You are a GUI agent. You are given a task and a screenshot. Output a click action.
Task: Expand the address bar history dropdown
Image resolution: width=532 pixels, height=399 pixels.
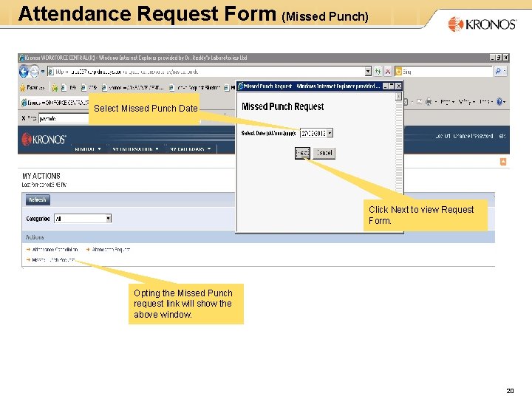(x=368, y=72)
